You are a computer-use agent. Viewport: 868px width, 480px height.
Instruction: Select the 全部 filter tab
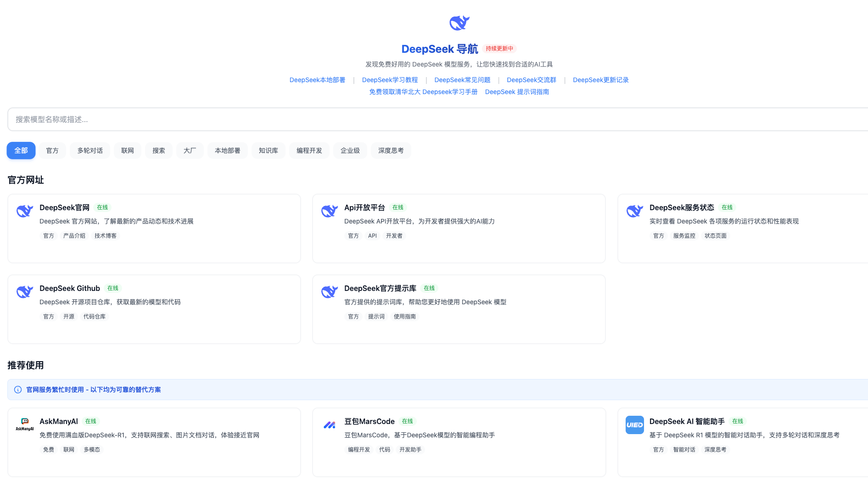coord(21,151)
